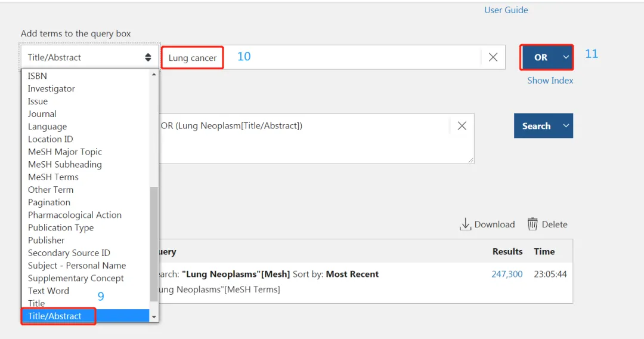The height and width of the screenshot is (339, 644).
Task: Select Investigator from the field list
Action: coord(86,89)
